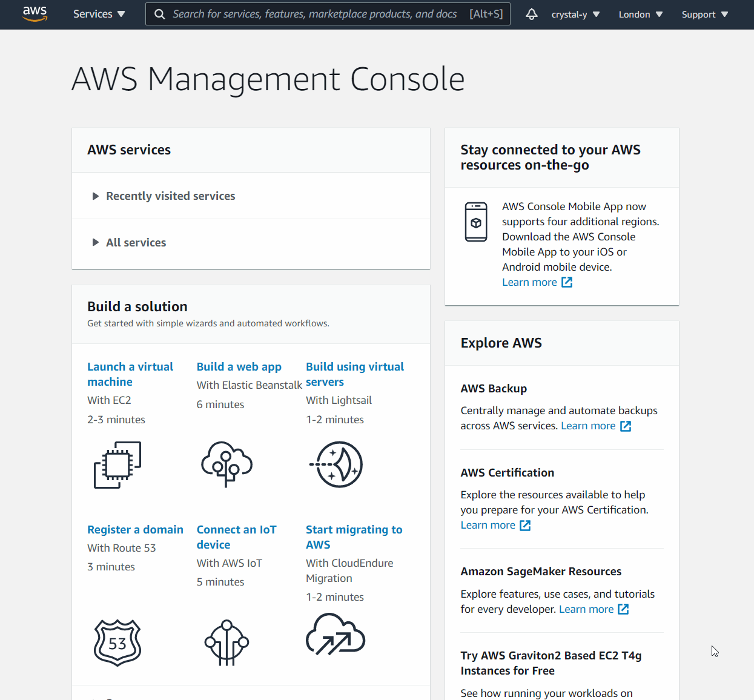Click external link icon in AWS Certification section
This screenshot has height=700, width=754.
(525, 526)
